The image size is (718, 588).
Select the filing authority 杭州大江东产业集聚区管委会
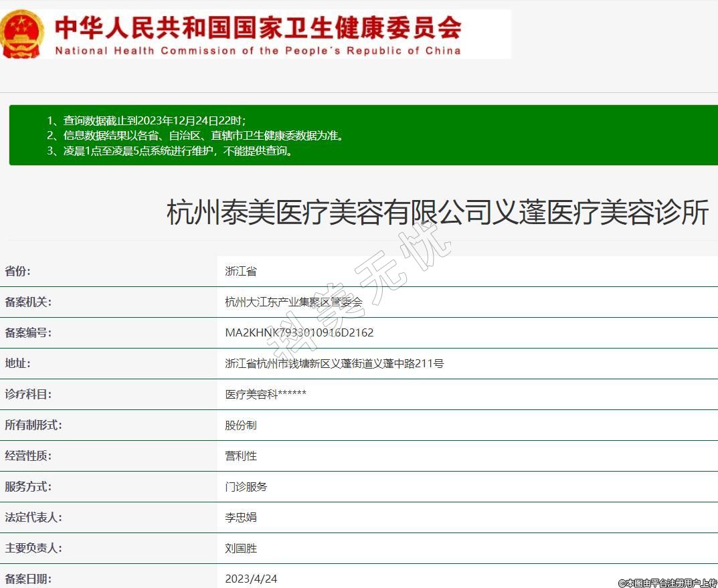point(294,302)
